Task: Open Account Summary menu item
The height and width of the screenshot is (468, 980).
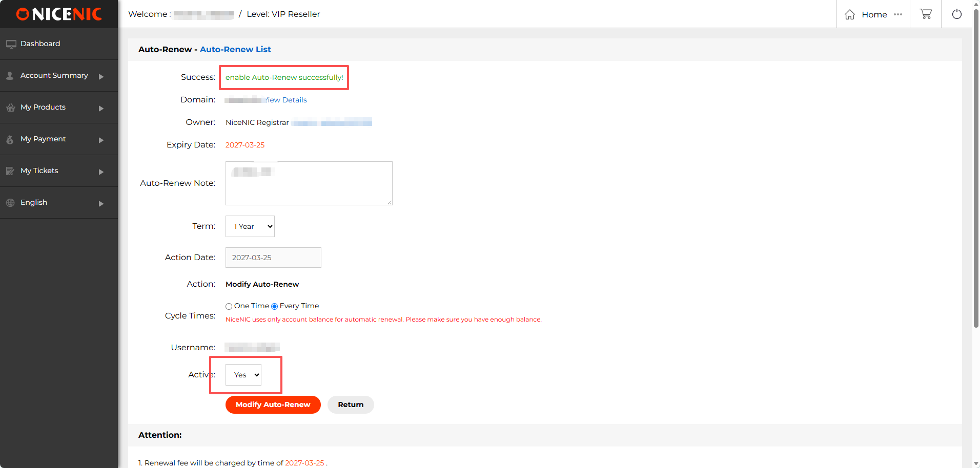Action: tap(59, 76)
